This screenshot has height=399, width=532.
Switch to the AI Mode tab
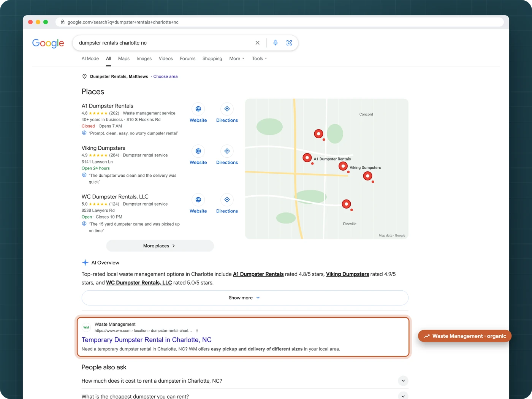click(x=90, y=59)
